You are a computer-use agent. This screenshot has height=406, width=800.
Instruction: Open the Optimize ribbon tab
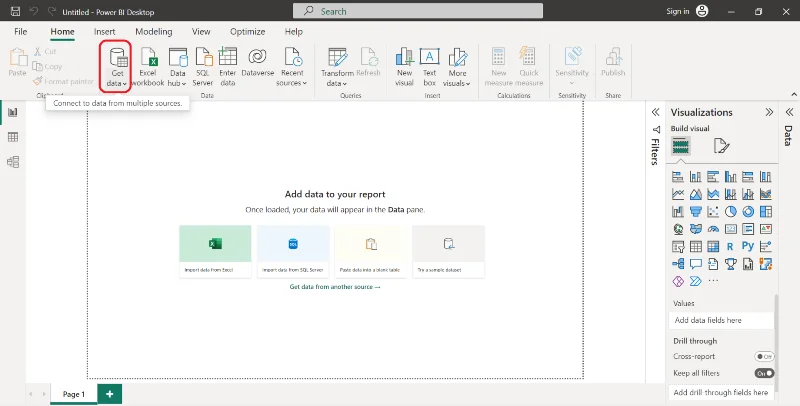[x=247, y=32]
